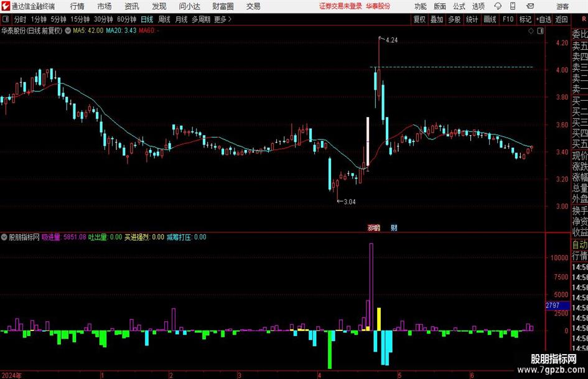Expand 更多 period options
Viewport: 588px width, 379px height.
point(223,19)
